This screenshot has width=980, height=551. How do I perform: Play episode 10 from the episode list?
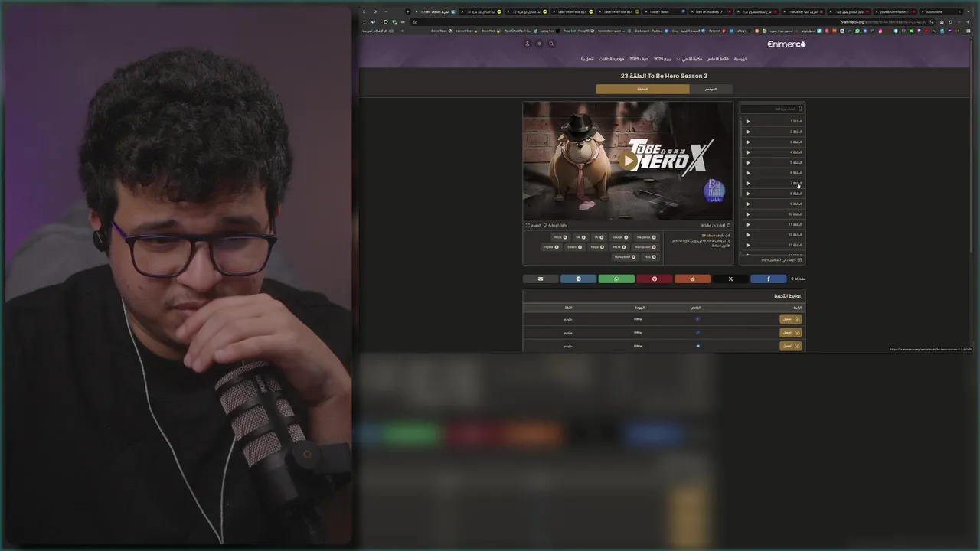748,214
